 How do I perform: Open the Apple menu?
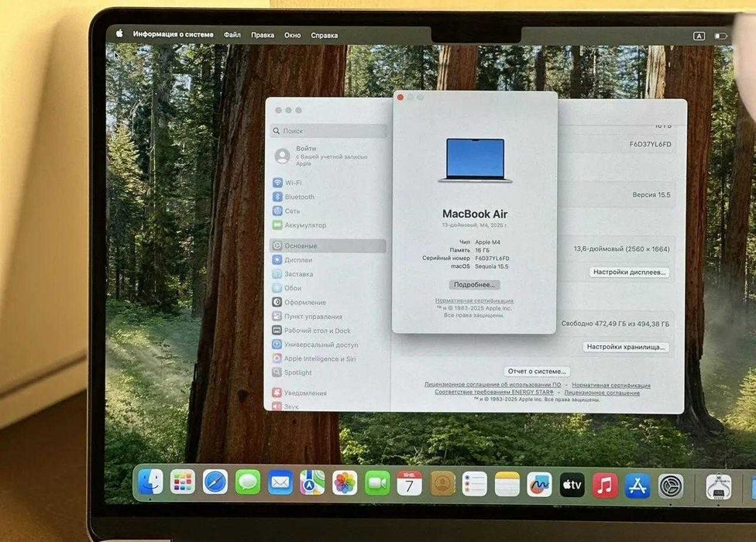(x=119, y=33)
